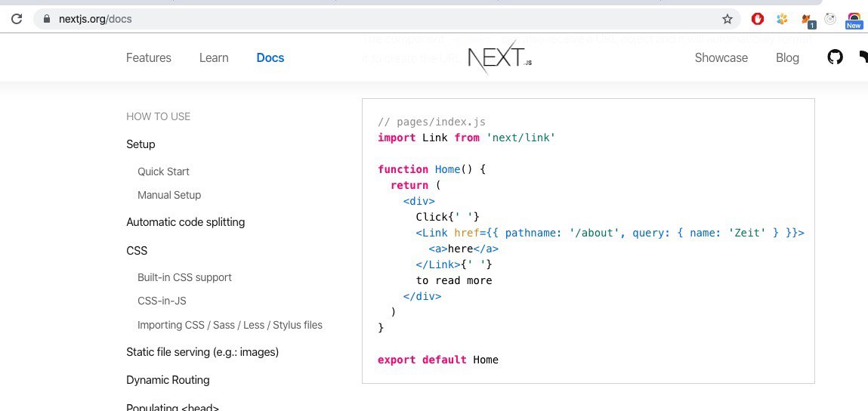The width and height of the screenshot is (868, 411).
Task: Open the Quick Start link
Action: tap(163, 172)
